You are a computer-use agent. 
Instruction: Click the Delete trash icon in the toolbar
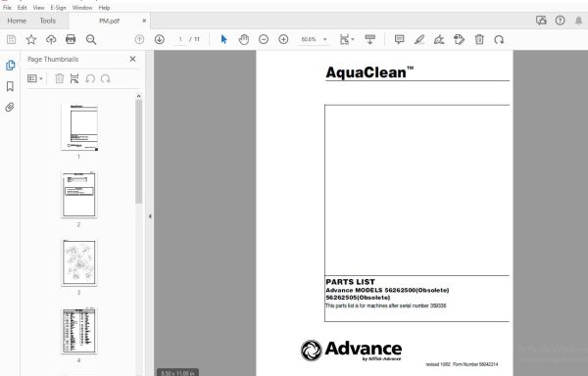point(479,39)
